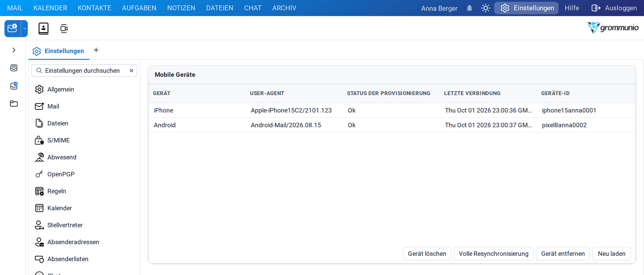The image size is (644, 275).
Task: Click the Gerät löschen button
Action: 427,254
